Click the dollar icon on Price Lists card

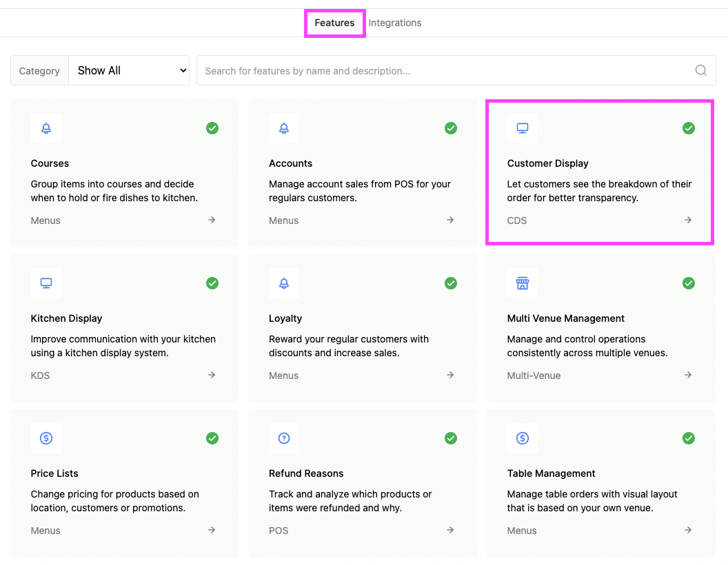point(46,438)
